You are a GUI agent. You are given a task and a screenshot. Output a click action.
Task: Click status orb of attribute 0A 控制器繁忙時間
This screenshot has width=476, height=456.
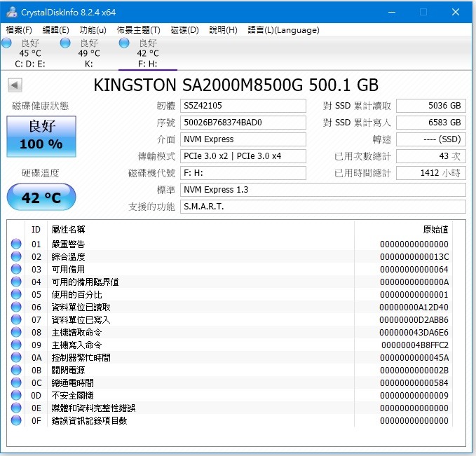pyautogui.click(x=16, y=357)
